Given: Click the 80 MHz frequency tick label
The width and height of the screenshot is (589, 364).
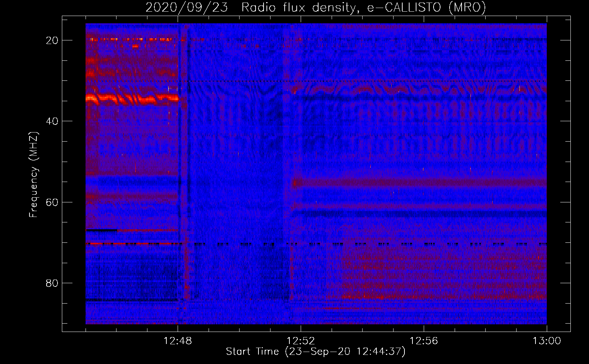Looking at the screenshot, I should pyautogui.click(x=52, y=283).
